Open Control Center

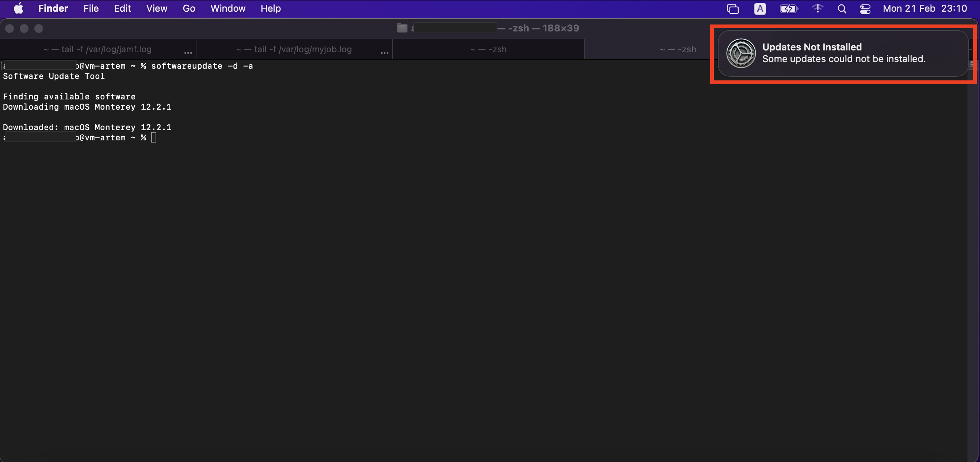pos(865,9)
